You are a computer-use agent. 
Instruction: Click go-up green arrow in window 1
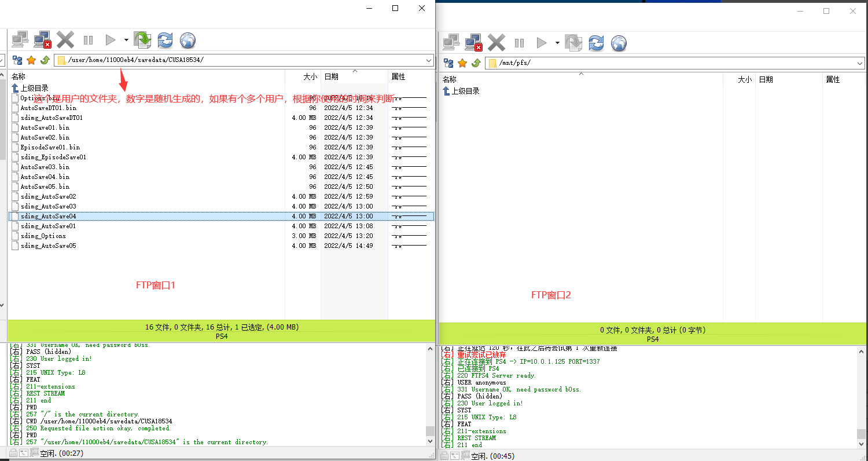tap(45, 60)
